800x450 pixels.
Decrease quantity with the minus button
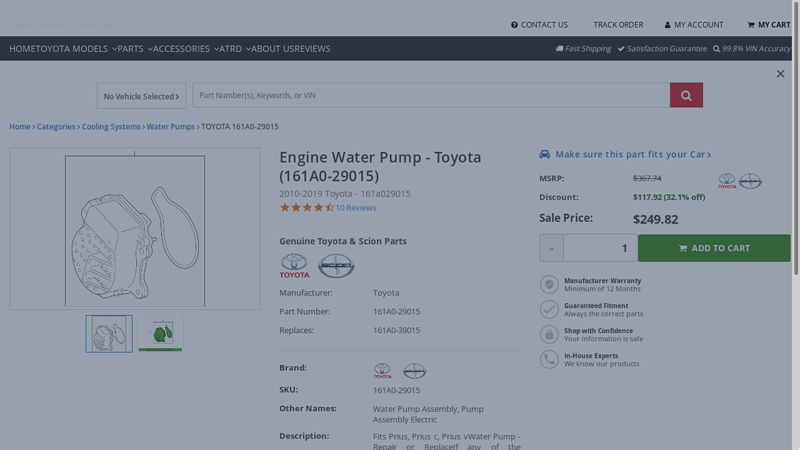point(551,248)
